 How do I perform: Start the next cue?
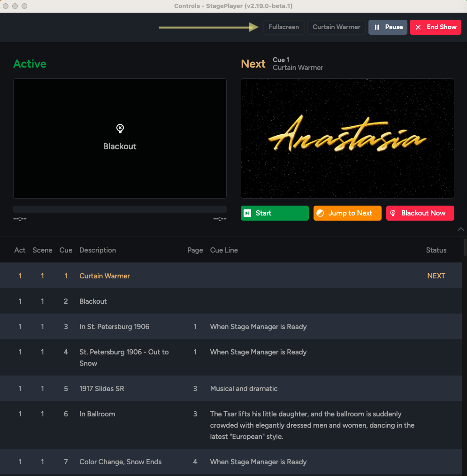pyautogui.click(x=275, y=213)
